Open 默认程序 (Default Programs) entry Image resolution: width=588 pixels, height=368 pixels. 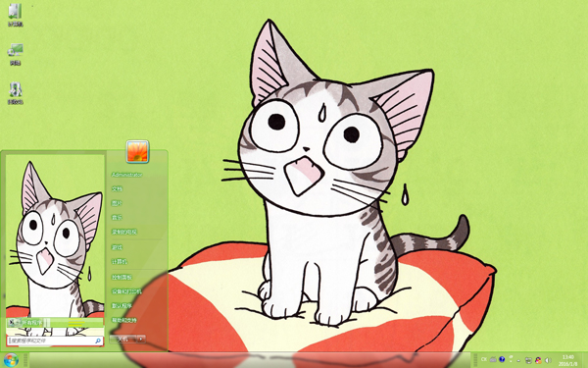tap(122, 305)
